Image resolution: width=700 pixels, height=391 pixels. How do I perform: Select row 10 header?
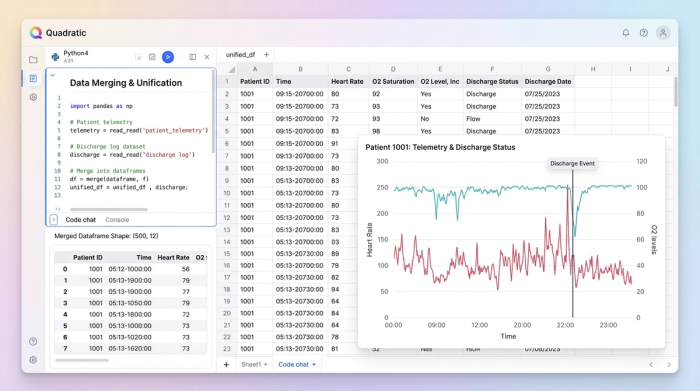[227, 193]
